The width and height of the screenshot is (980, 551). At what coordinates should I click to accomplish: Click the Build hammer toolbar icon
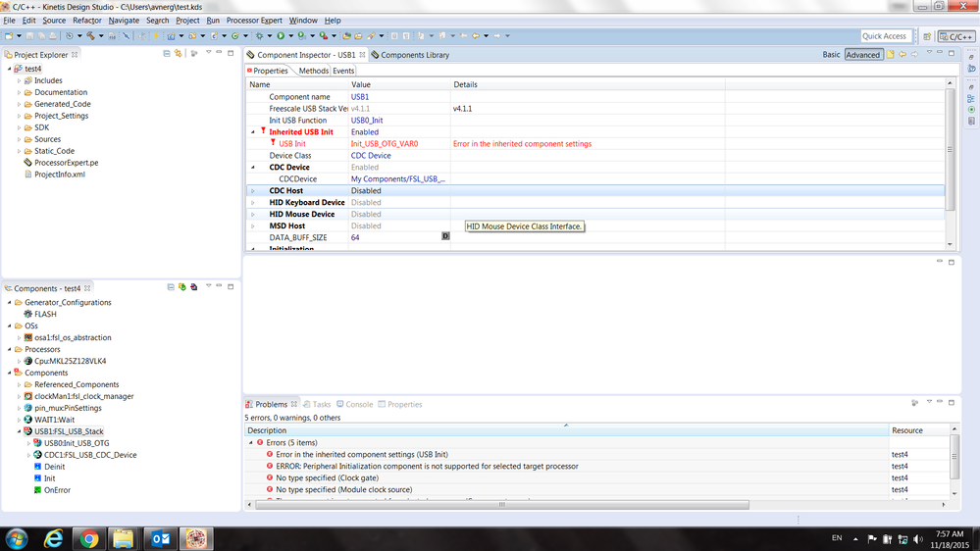pos(90,36)
